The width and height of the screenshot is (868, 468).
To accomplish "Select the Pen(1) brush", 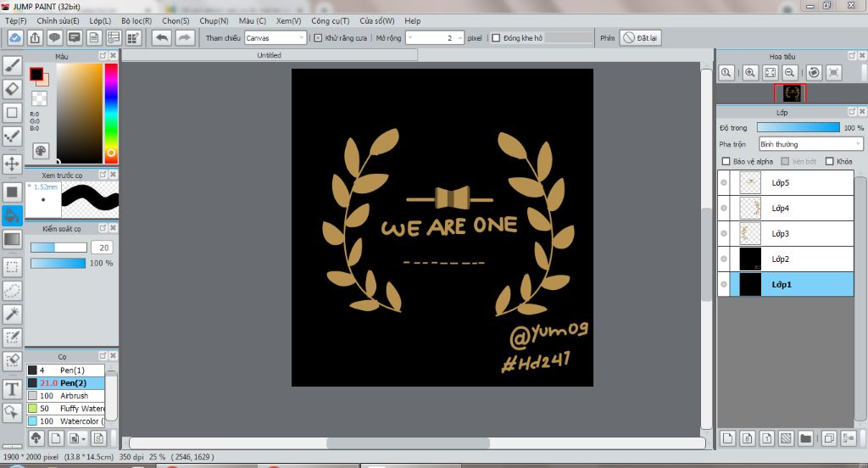I will (x=65, y=370).
